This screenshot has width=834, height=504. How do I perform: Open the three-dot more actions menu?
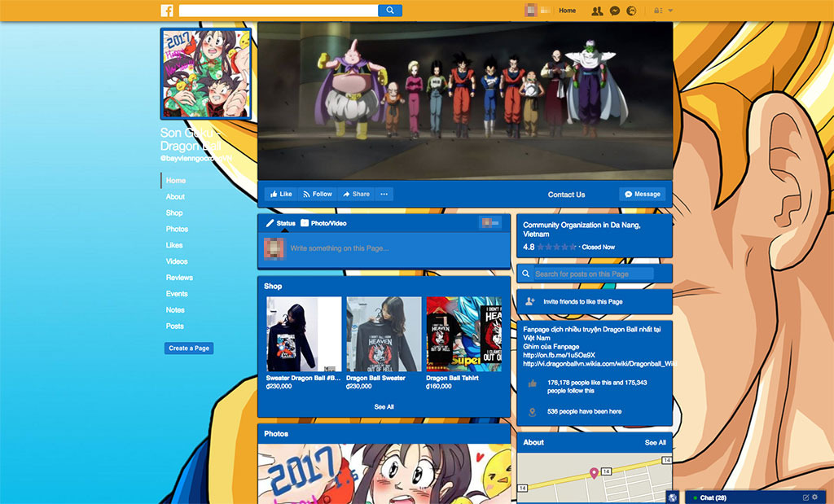pyautogui.click(x=384, y=194)
